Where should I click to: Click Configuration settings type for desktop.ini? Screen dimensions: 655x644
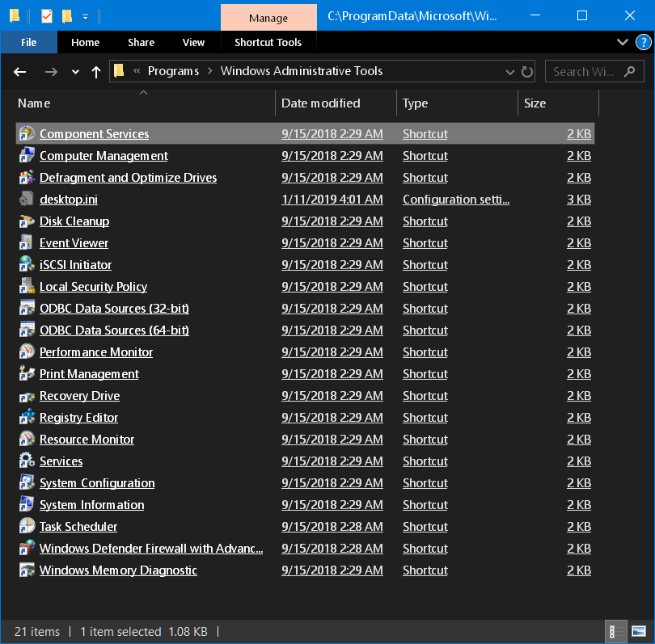[x=456, y=200]
